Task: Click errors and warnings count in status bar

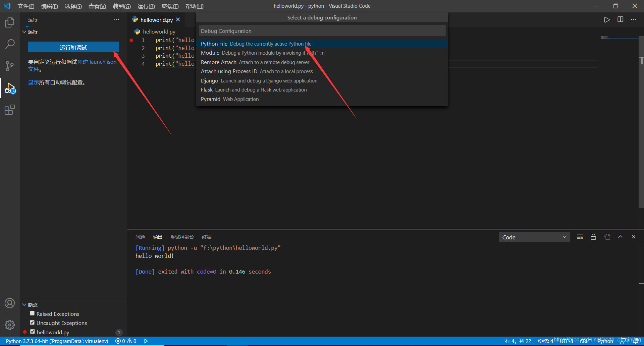Action: (126, 341)
